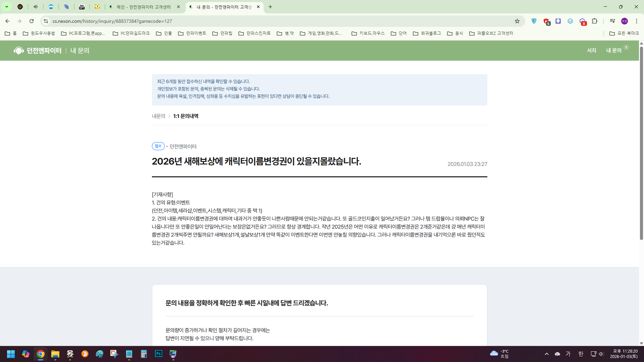Toggle Korean/English IME indicator 한
This screenshot has height=362, width=644.
click(581, 354)
